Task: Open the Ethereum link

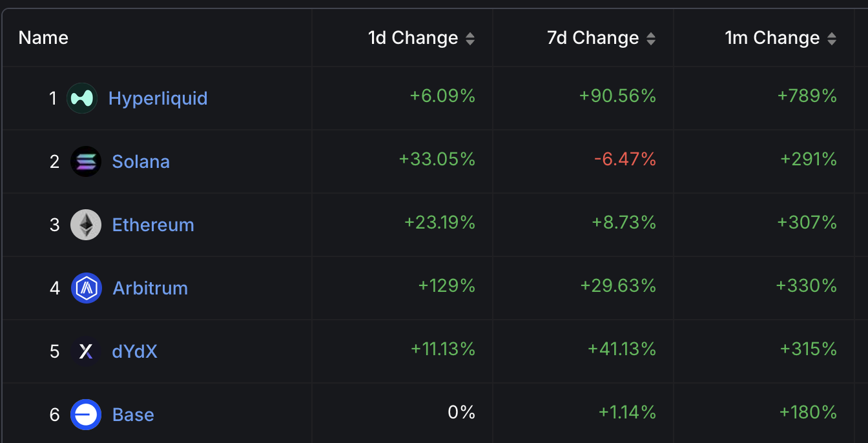Action: tap(152, 225)
